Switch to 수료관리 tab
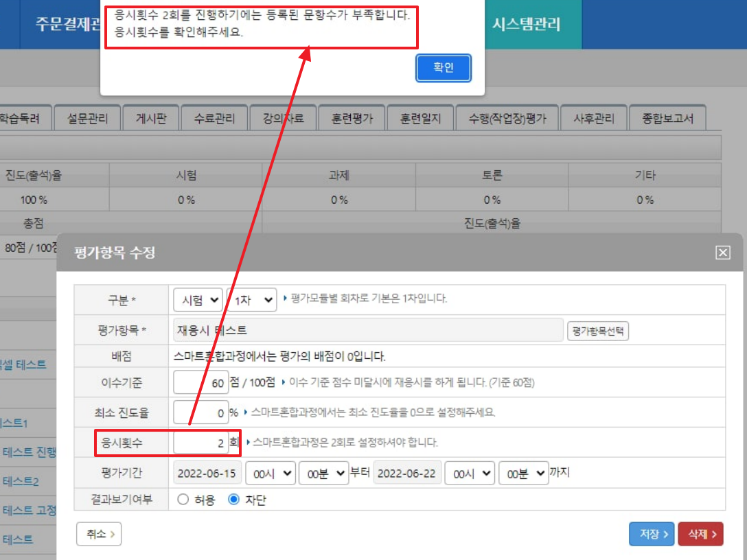The image size is (747, 560). (x=214, y=118)
